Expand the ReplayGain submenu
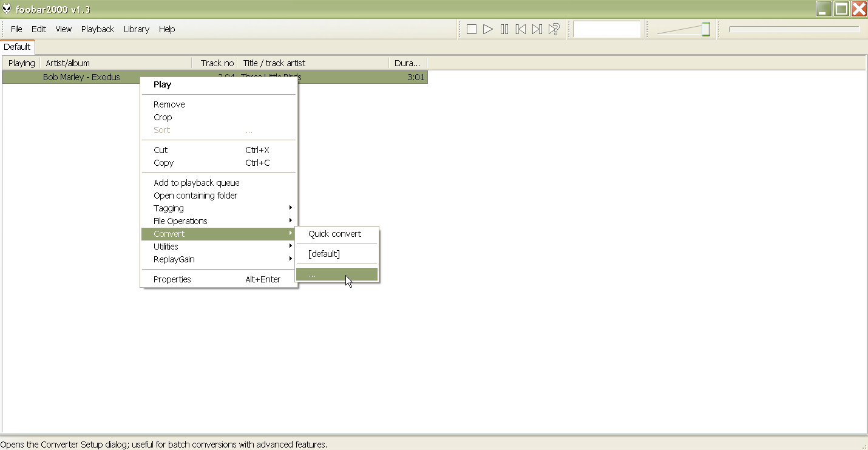 219,259
